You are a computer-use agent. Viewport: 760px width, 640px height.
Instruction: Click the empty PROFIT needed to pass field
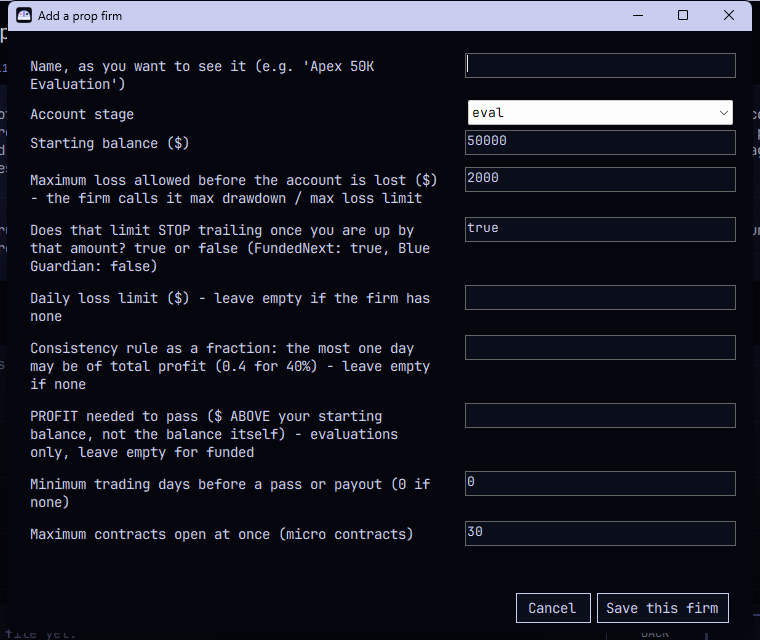600,416
